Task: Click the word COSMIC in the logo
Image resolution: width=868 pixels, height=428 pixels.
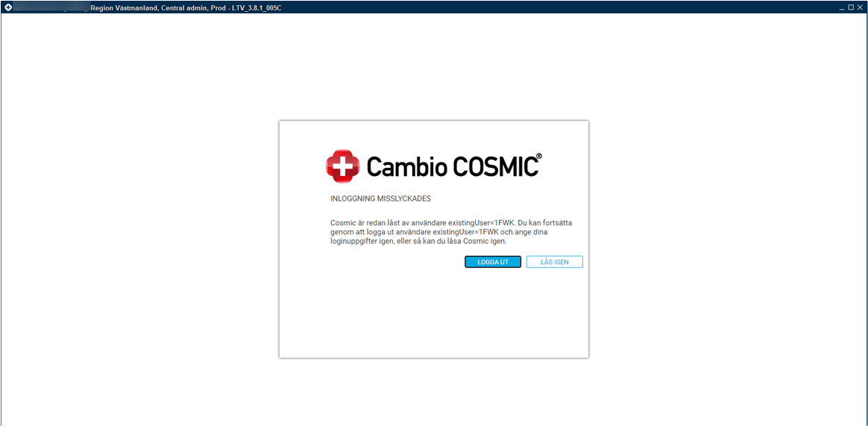Action: [x=494, y=166]
